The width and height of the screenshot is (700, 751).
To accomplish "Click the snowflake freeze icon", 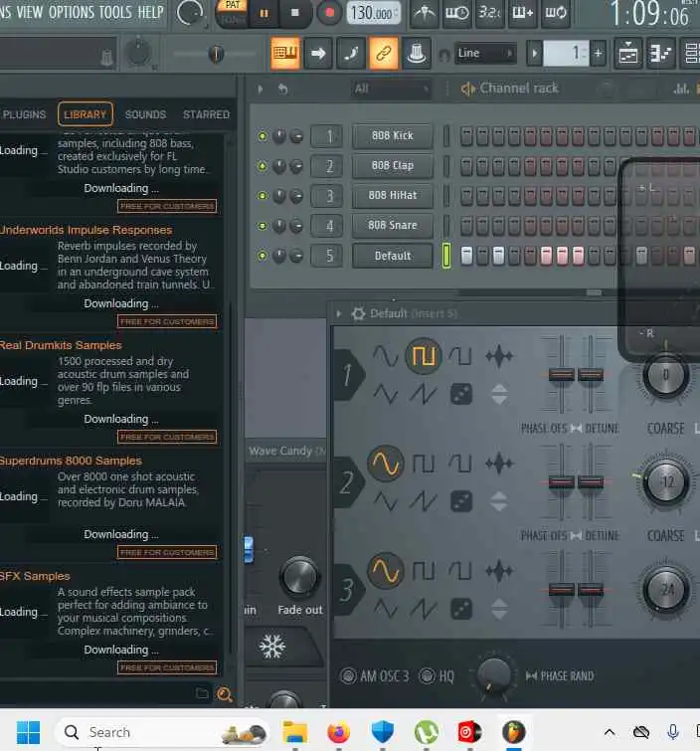I will [x=272, y=647].
